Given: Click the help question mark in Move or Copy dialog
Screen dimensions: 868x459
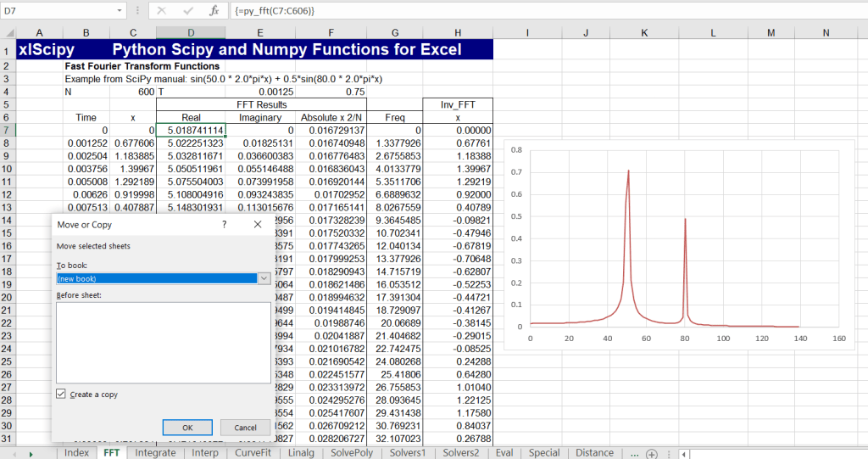Looking at the screenshot, I should 224,225.
